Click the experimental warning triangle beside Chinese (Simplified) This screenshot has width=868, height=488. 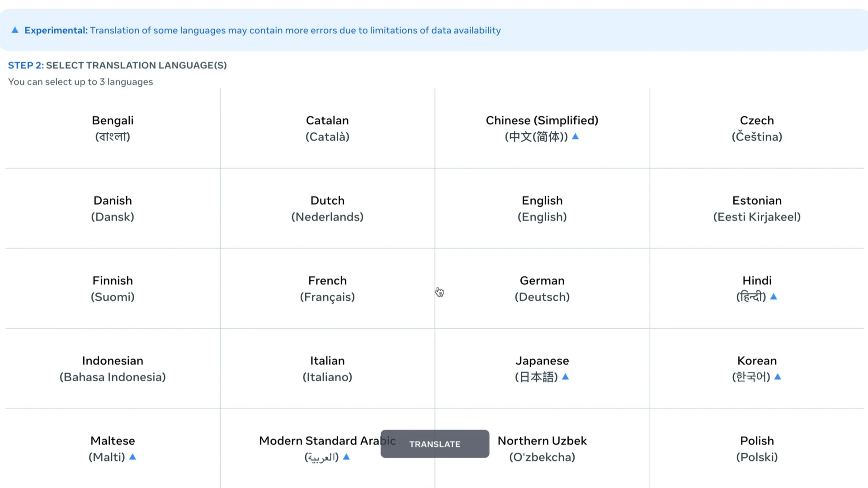click(576, 137)
